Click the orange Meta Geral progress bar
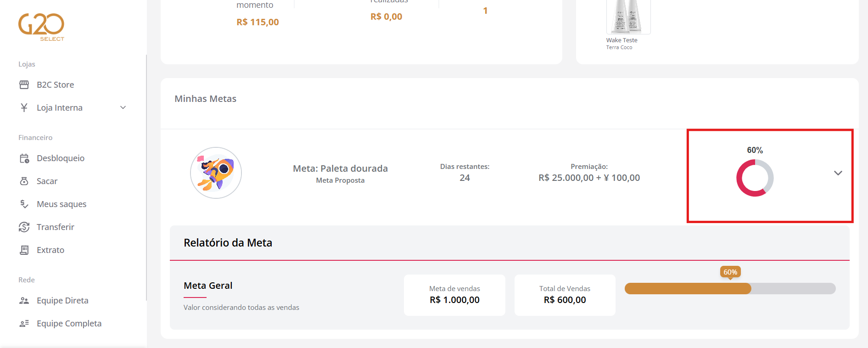 click(x=688, y=288)
